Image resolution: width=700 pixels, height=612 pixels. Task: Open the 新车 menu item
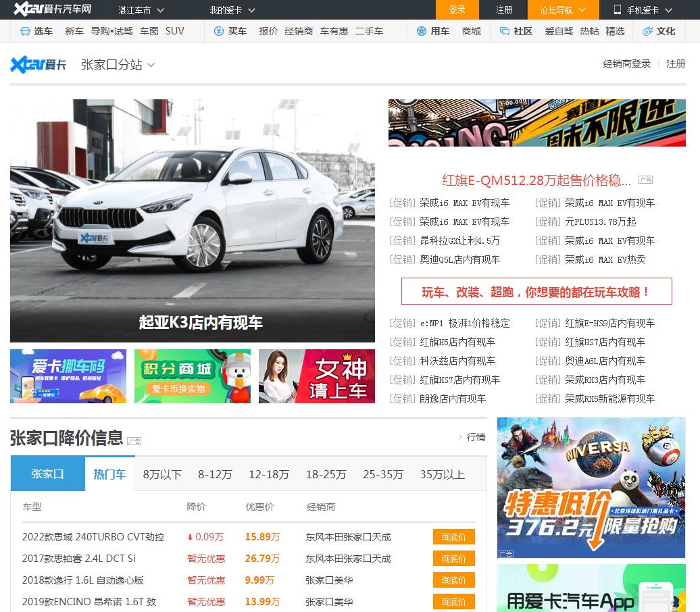(74, 31)
